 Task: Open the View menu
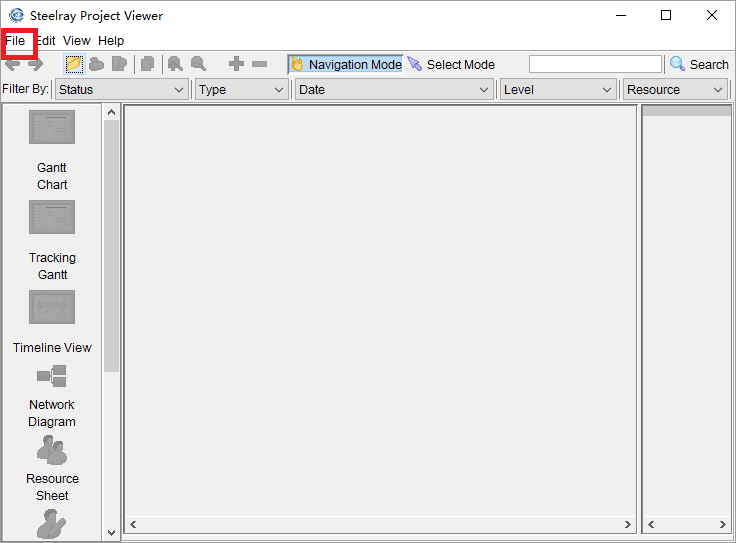[77, 41]
